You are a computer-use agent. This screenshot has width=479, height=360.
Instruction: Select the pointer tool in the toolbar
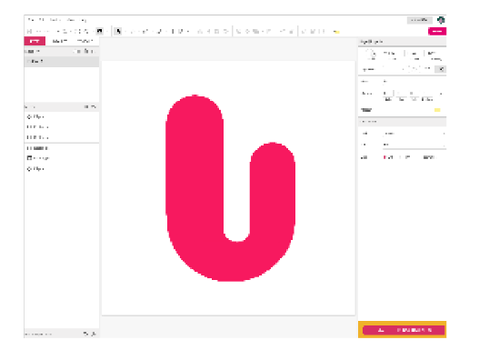pyautogui.click(x=118, y=31)
